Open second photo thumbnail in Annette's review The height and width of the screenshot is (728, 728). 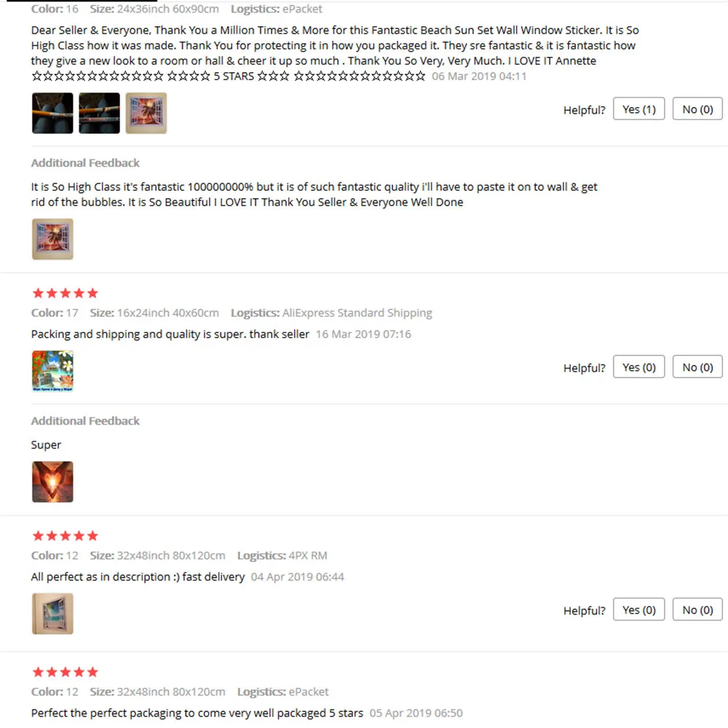point(99,114)
